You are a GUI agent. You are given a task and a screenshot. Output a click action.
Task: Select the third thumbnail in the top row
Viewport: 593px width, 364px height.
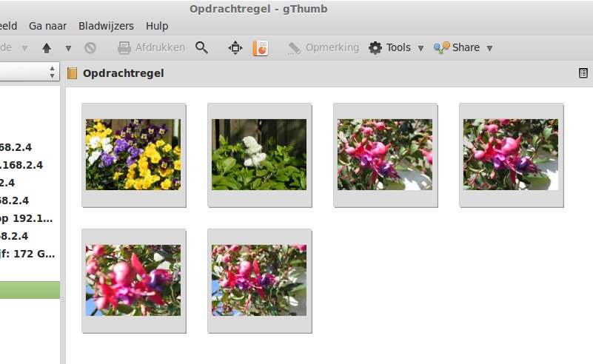click(x=386, y=155)
